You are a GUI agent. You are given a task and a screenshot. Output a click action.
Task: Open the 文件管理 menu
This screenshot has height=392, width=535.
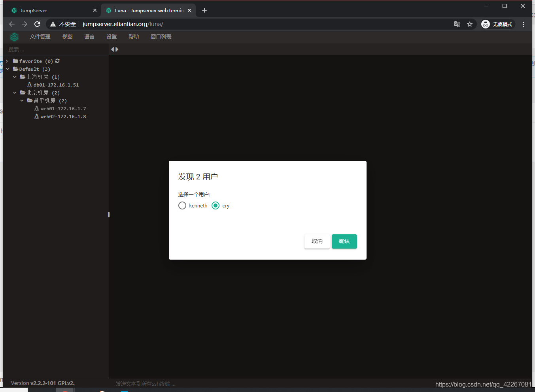[40, 37]
